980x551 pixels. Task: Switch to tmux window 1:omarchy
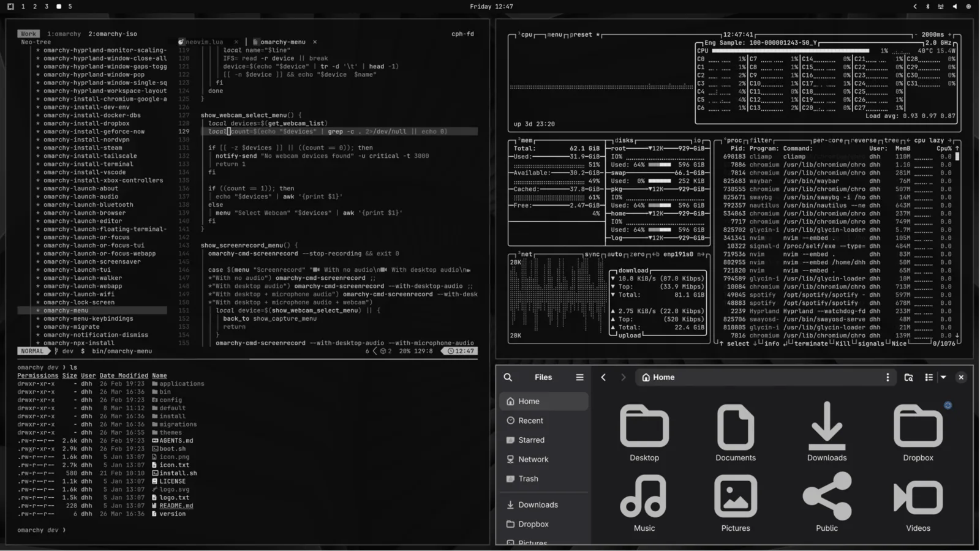64,34
